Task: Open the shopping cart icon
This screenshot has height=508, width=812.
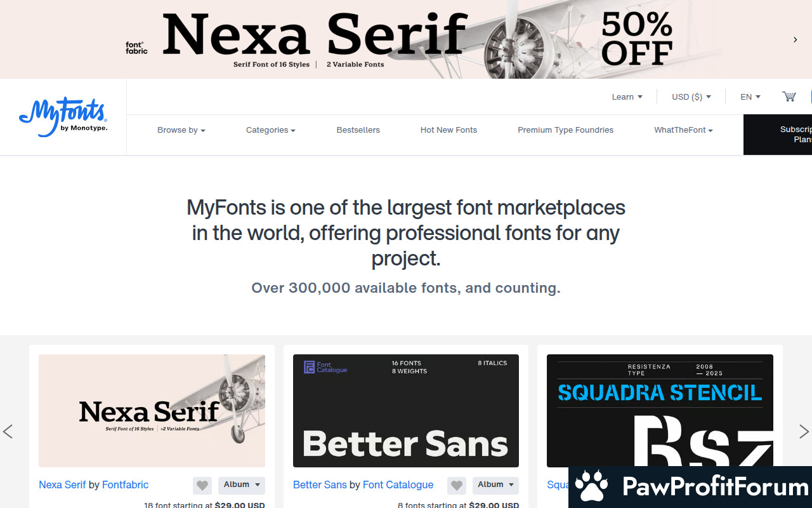Action: [x=789, y=97]
